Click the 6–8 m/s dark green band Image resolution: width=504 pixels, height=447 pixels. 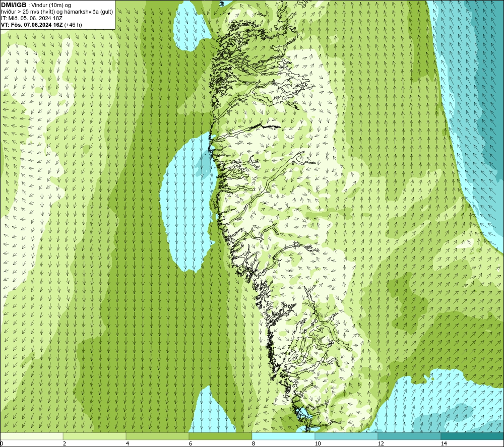tap(221, 436)
